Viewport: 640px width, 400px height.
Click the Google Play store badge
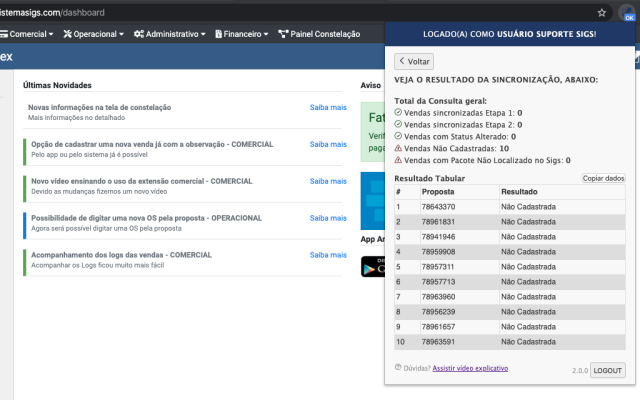pos(373,267)
